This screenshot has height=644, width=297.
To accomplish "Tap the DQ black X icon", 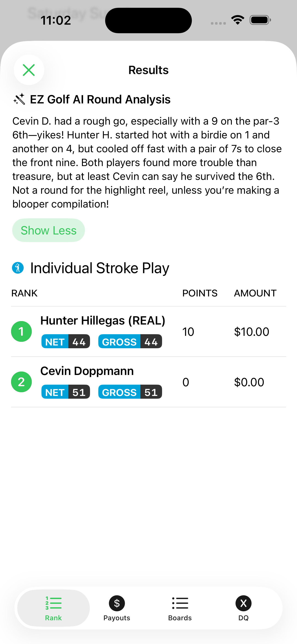I will pos(243,603).
